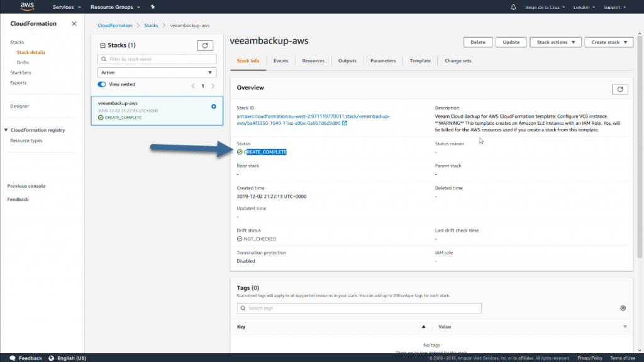Click the AWS logo home icon

point(27,6)
